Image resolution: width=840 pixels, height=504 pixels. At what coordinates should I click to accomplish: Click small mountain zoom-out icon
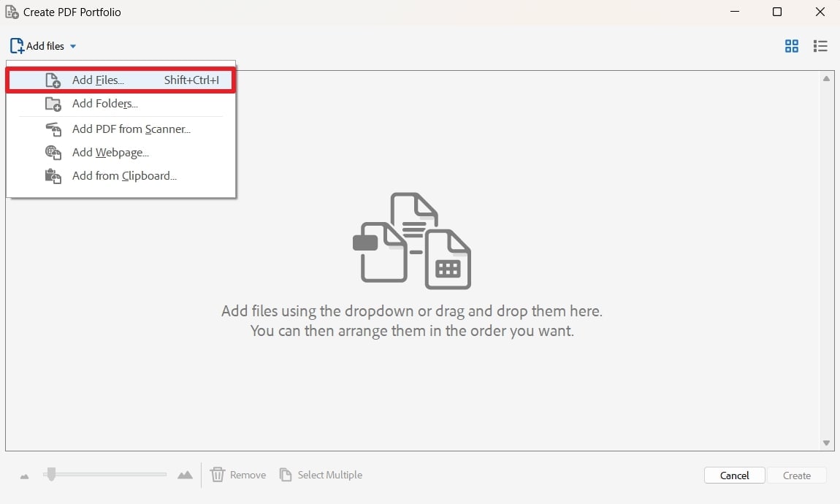click(x=25, y=476)
